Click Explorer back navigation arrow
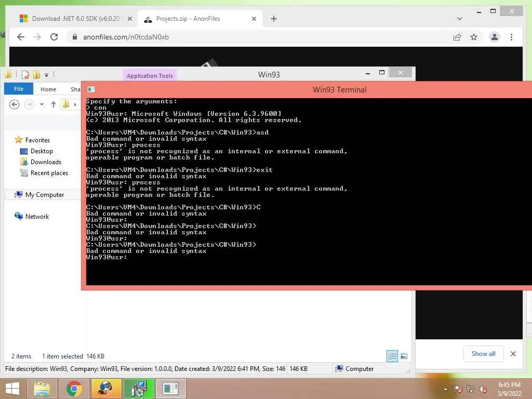Image resolution: width=532 pixels, height=399 pixels. pos(14,104)
